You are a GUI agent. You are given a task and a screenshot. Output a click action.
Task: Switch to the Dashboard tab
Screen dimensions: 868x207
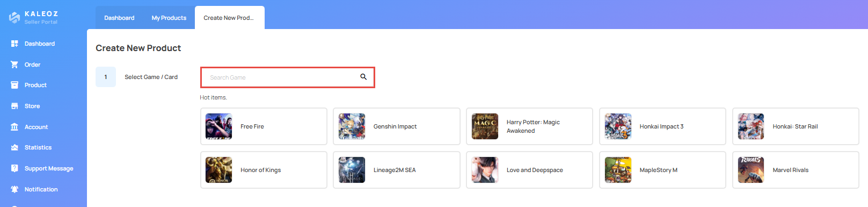119,18
